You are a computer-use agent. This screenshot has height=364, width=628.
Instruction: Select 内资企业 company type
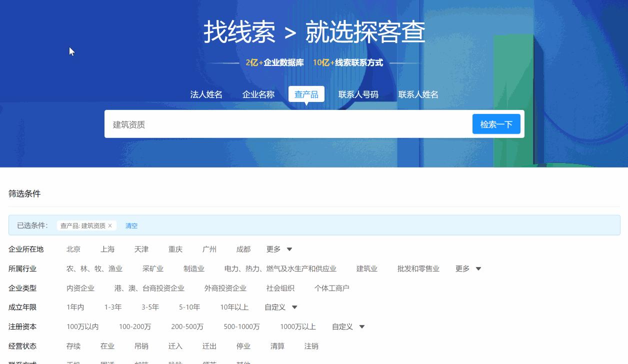(x=80, y=288)
